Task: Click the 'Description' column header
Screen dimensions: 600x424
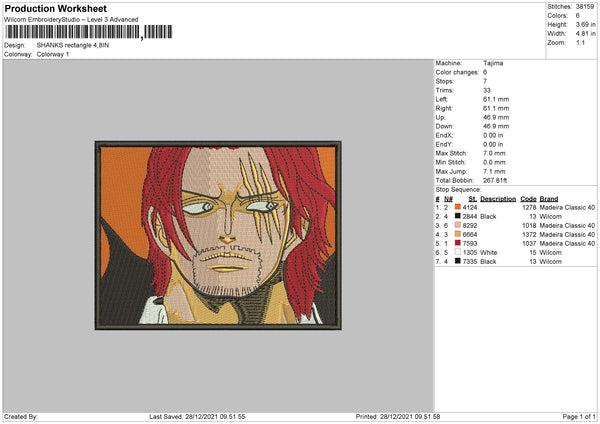Action: (498, 199)
